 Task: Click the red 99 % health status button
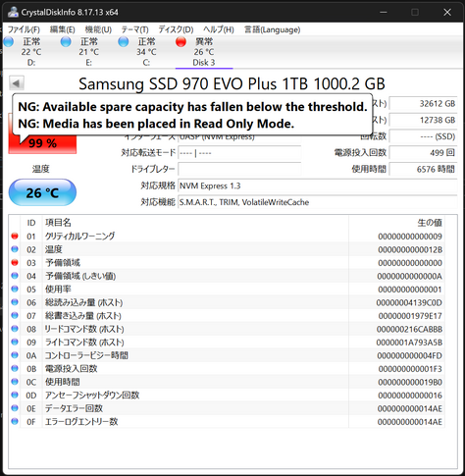(x=42, y=143)
